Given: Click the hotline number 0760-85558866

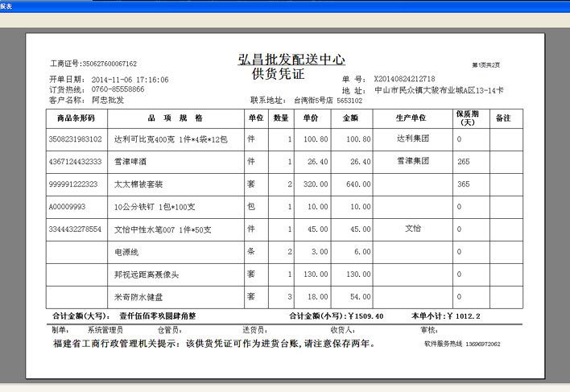Looking at the screenshot, I should pyautogui.click(x=118, y=89).
